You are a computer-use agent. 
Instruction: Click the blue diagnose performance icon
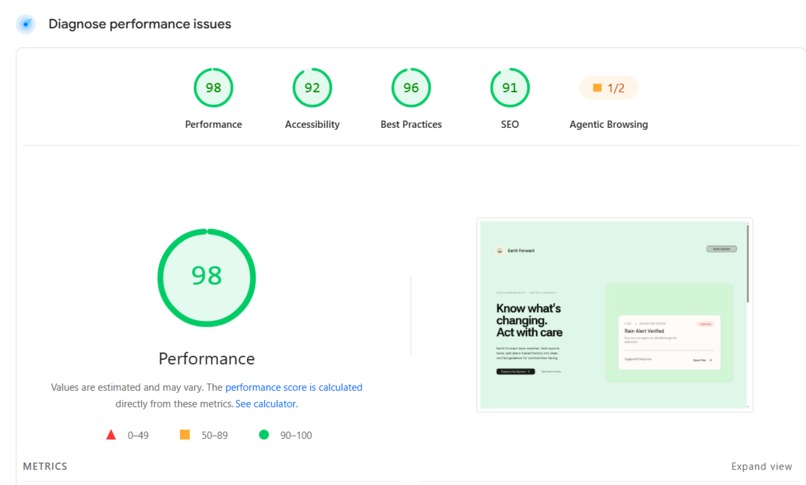click(x=26, y=24)
